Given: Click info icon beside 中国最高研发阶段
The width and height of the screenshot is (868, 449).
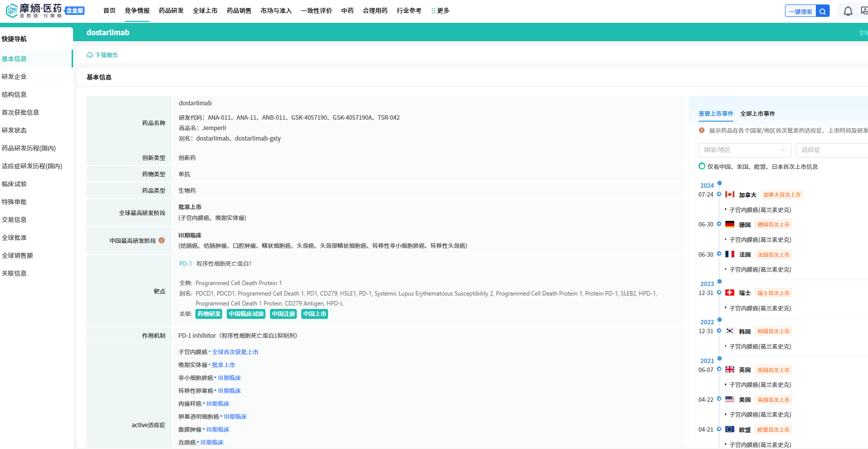Looking at the screenshot, I should point(162,240).
